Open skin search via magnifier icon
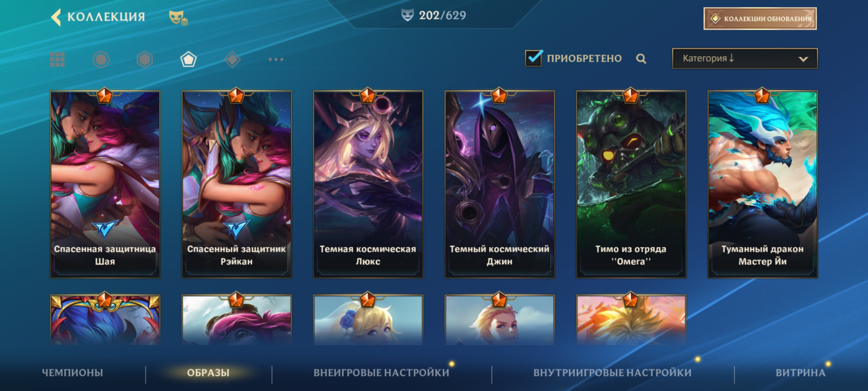Viewport: 868px width, 391px height. 641,59
